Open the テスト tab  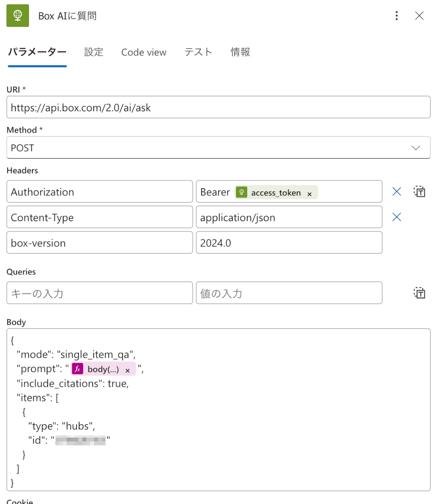click(x=198, y=52)
